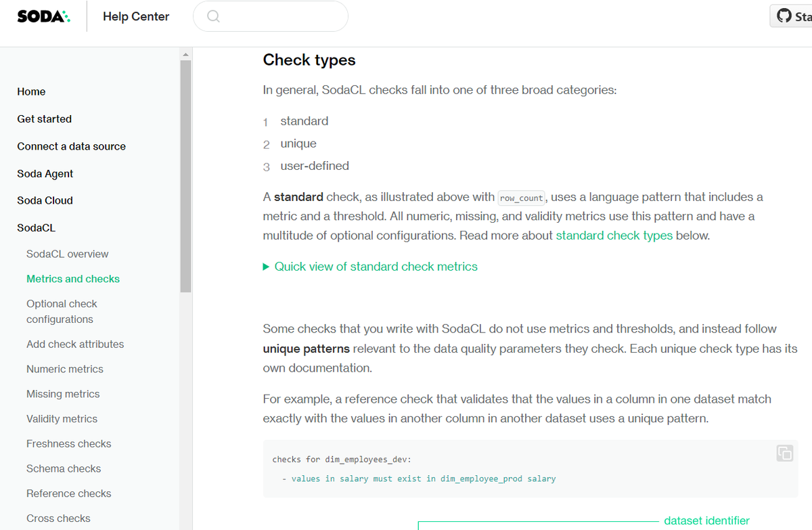Click the Check types heading
Image resolution: width=812 pixels, height=530 pixels.
coord(309,60)
